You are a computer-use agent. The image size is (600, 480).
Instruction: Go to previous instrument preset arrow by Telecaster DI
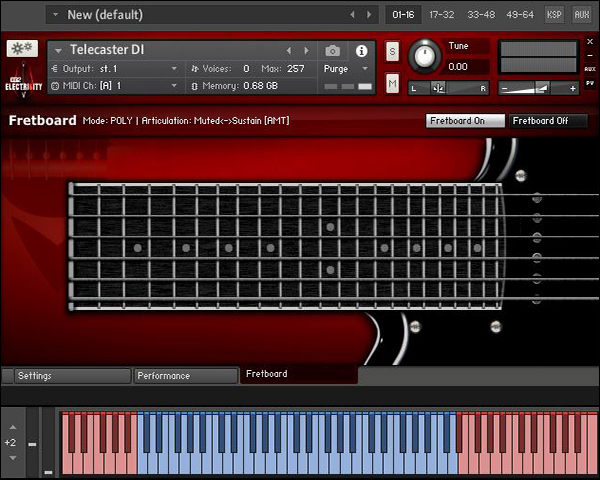290,50
